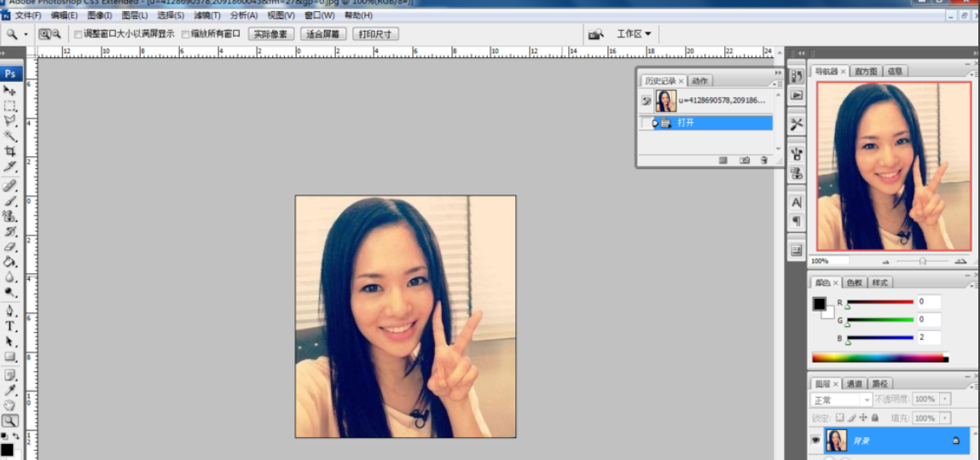Click the color spectrum ramp bar
The image size is (980, 460).
[x=879, y=358]
